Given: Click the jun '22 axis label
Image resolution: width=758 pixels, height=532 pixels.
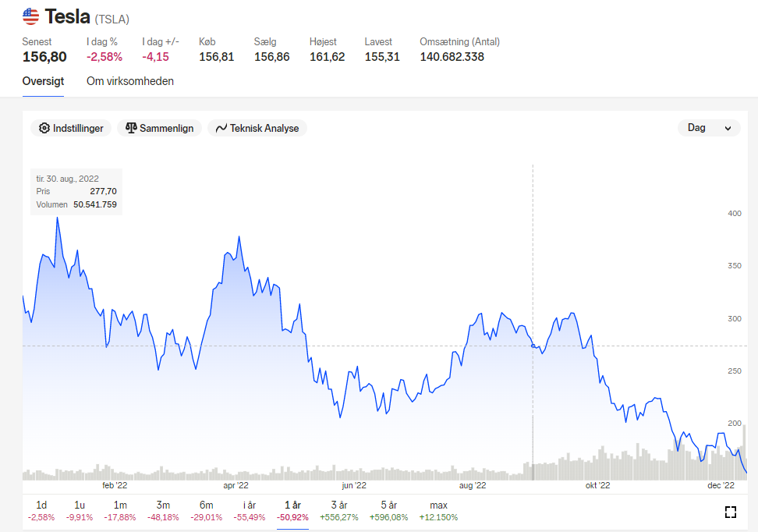Looking at the screenshot, I should pos(354,485).
